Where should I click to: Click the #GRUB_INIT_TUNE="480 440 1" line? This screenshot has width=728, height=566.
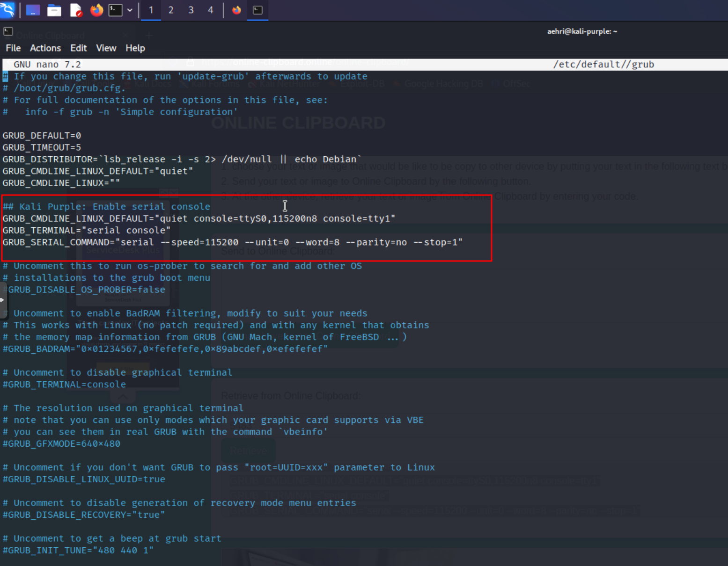pos(78,551)
